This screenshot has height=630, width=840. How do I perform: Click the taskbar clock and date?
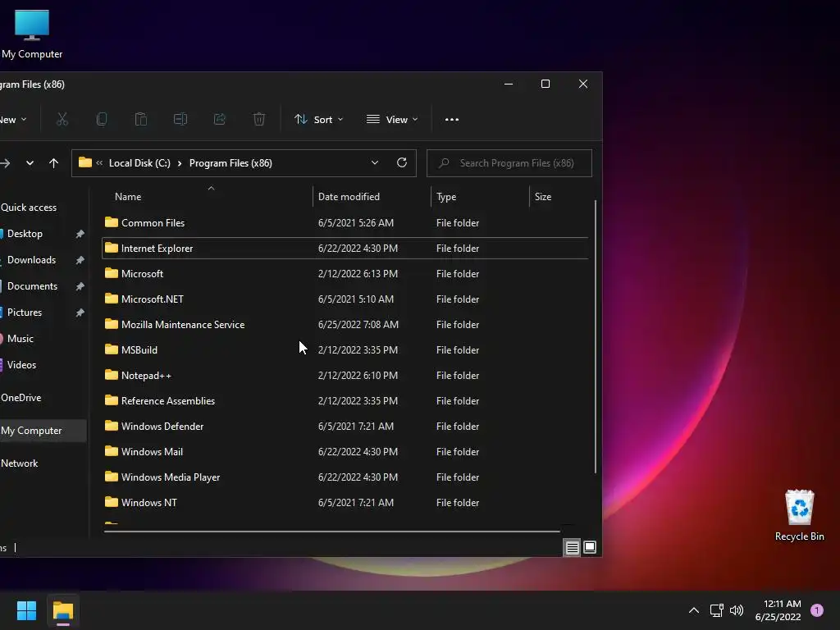778,610
